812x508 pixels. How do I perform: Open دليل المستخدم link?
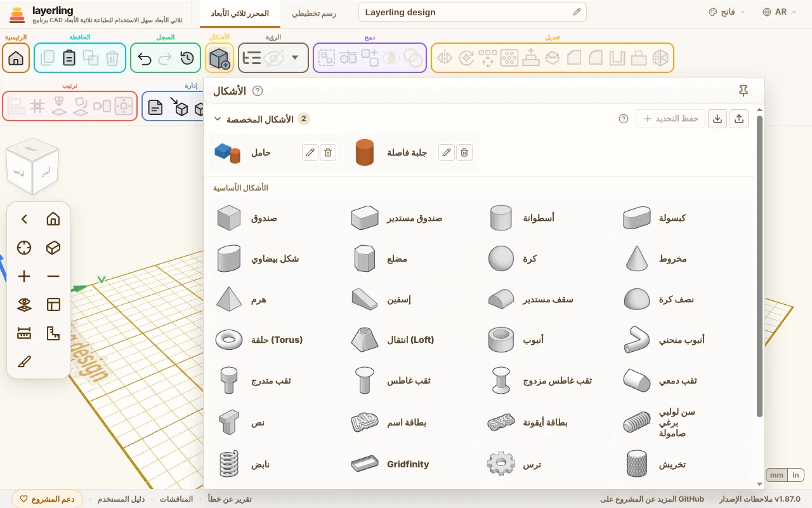[x=121, y=499]
